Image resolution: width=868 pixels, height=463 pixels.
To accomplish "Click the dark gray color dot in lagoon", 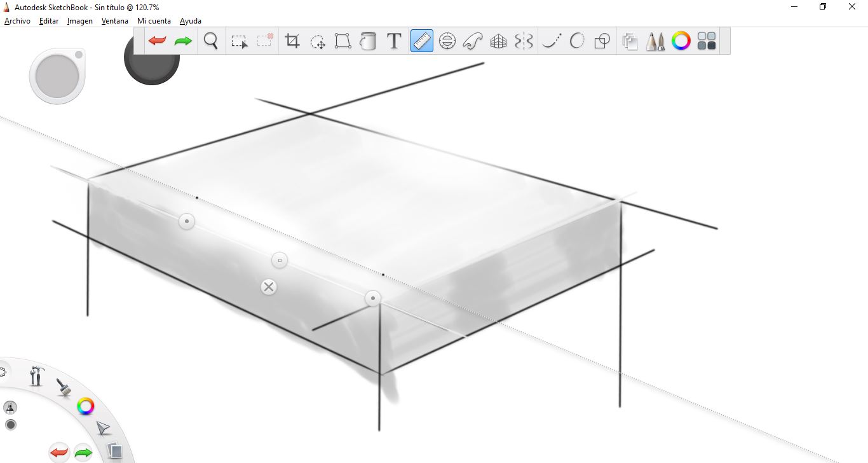I will (x=11, y=425).
